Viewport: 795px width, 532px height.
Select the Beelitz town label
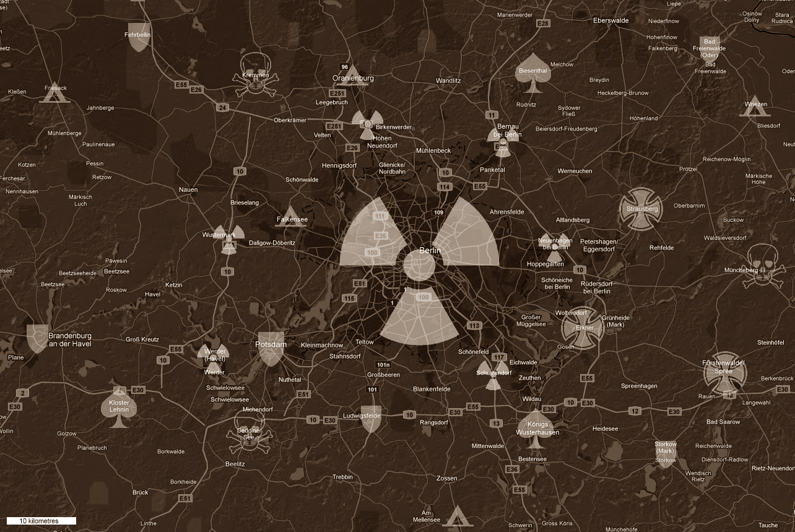(235, 464)
